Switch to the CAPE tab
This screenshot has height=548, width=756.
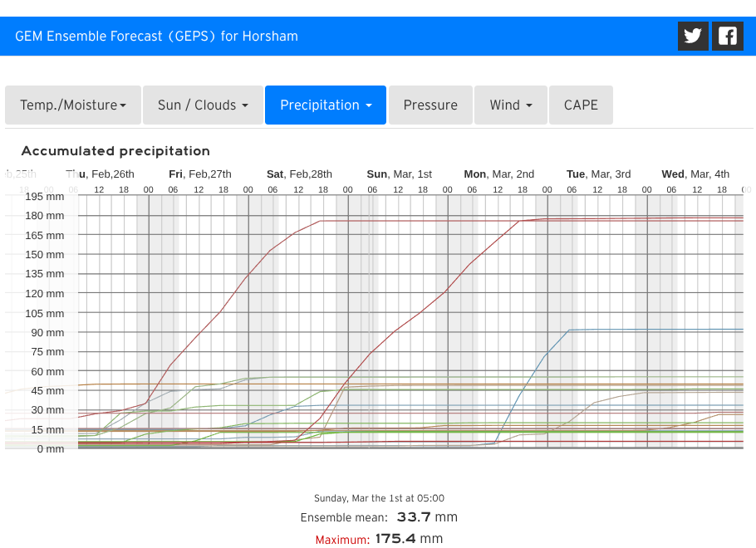581,105
